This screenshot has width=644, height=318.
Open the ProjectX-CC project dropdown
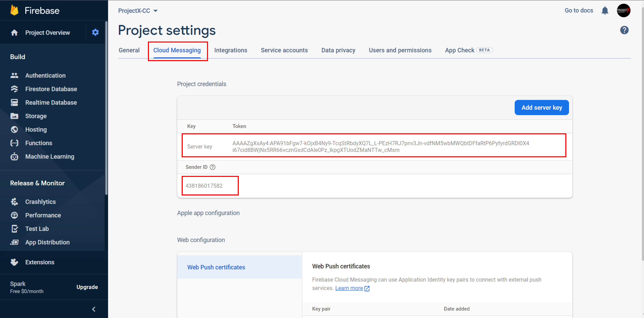(x=138, y=11)
